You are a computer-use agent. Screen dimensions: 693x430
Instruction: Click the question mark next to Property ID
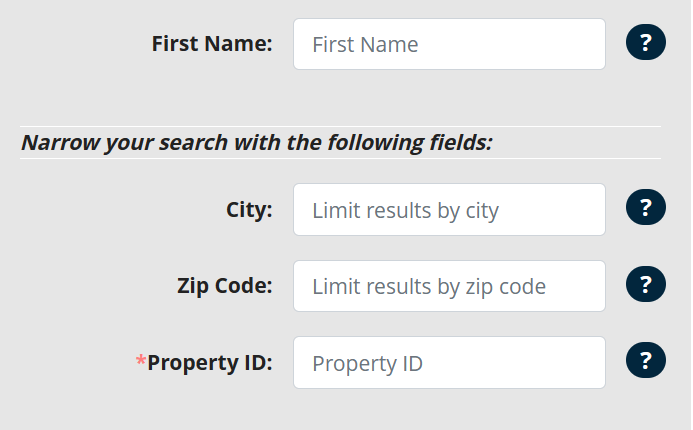(x=645, y=360)
